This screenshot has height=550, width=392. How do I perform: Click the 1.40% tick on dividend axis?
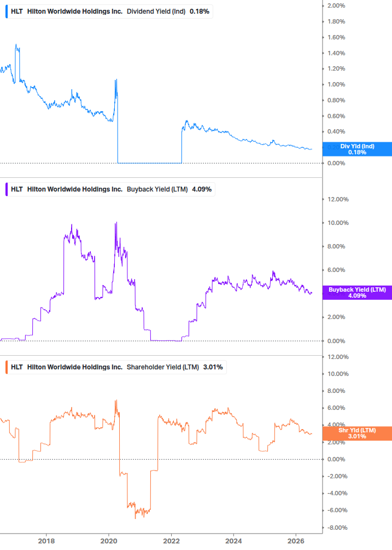pos(336,53)
